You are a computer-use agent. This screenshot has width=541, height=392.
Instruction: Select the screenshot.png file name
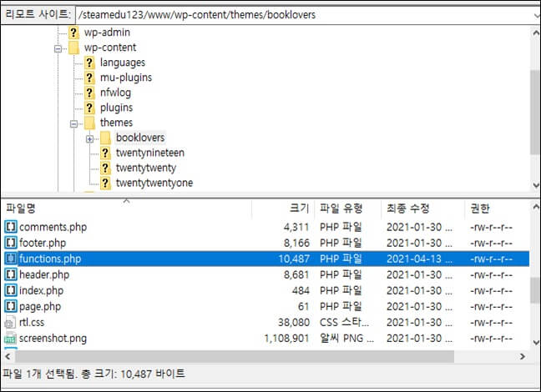tap(53, 339)
